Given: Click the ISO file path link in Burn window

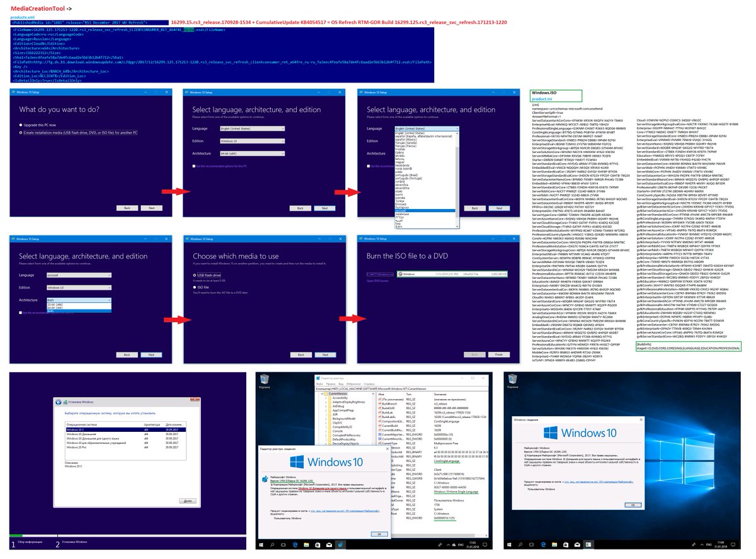Looking at the screenshot, I should tap(380, 274).
